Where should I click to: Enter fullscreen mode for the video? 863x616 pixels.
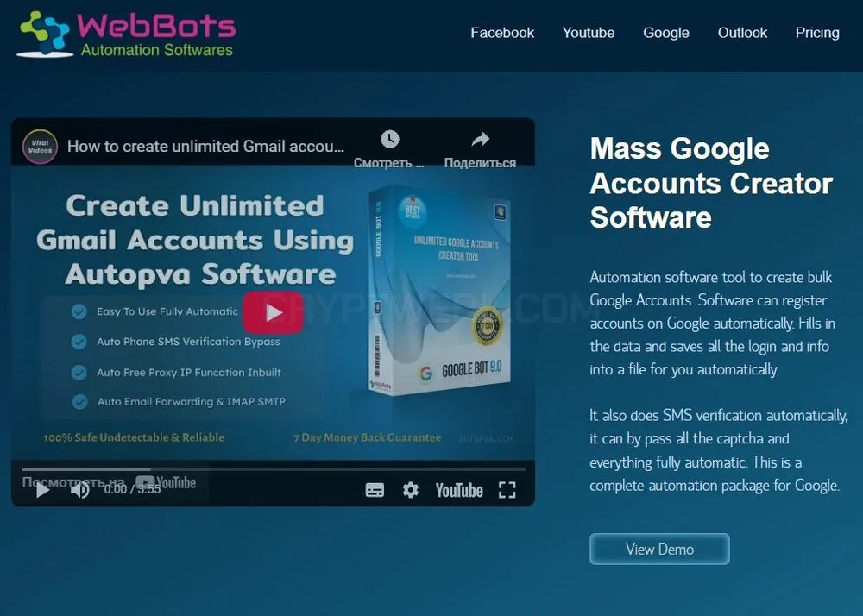click(507, 489)
